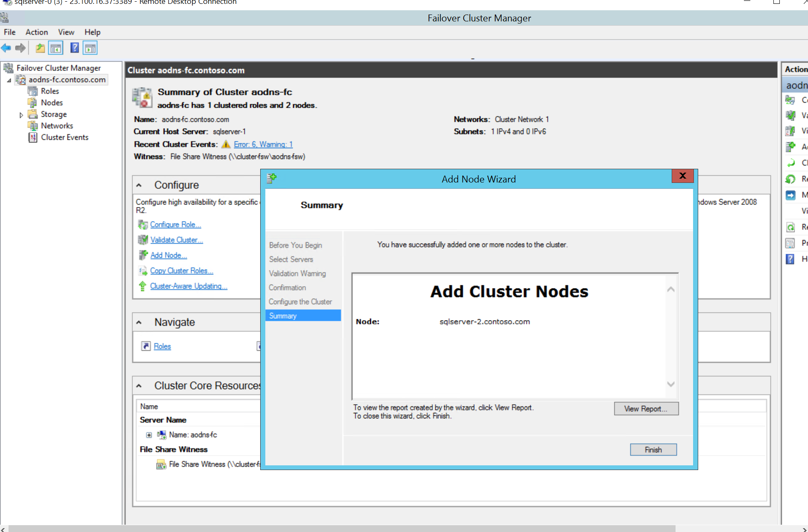The image size is (808, 532).
Task: Open the Action menu
Action: point(36,32)
